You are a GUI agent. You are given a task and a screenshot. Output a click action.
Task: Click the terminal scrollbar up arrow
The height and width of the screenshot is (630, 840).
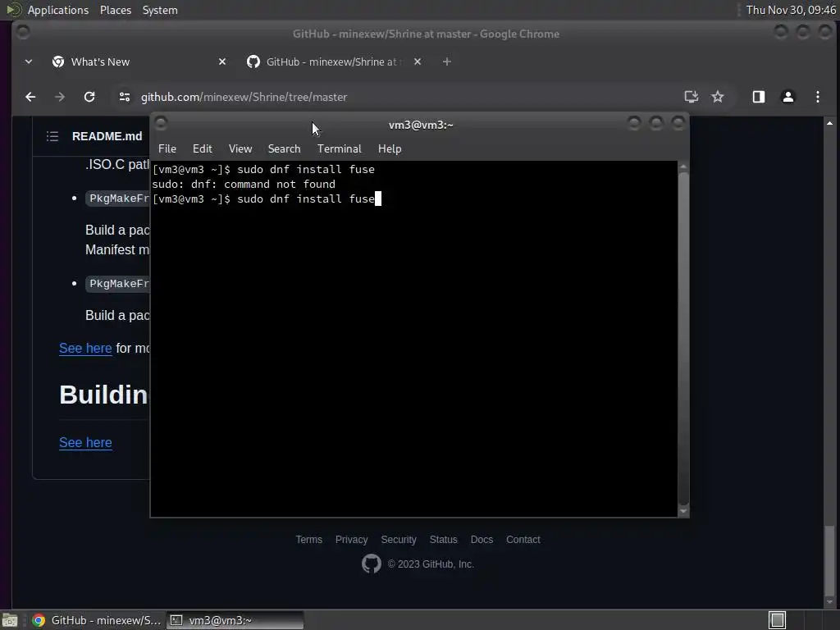pos(683,167)
